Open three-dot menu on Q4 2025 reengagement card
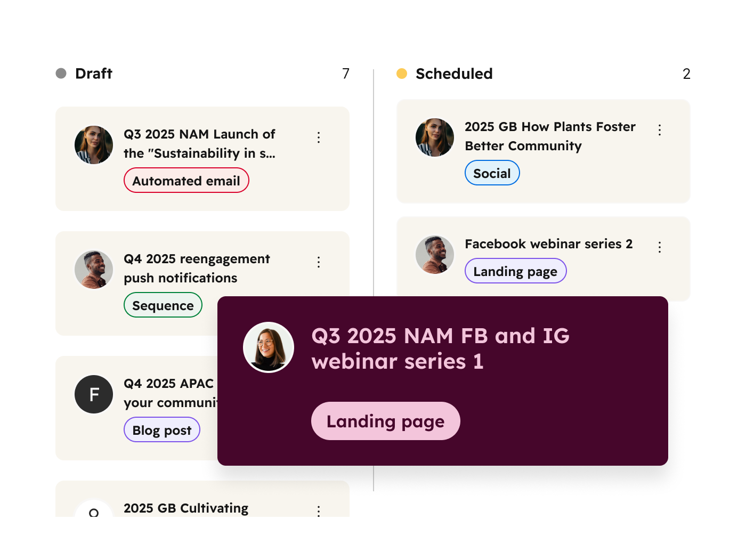 319,262
